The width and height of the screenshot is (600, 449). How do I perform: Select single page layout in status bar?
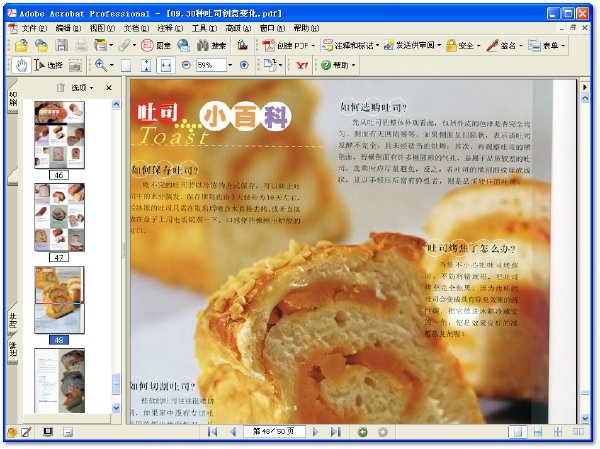(x=517, y=432)
